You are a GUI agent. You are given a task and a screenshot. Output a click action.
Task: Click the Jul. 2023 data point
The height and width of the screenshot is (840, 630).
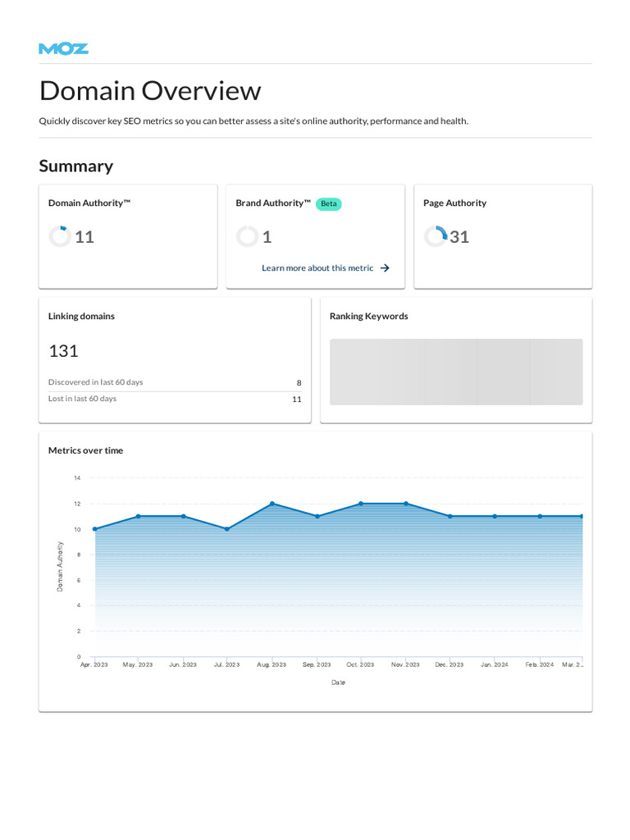(x=227, y=529)
